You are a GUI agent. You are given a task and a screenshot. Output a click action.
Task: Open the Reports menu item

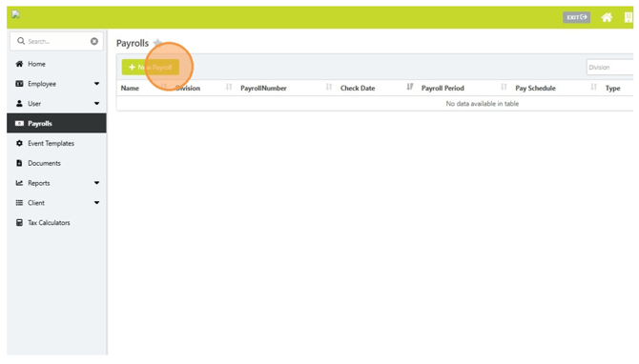click(x=56, y=183)
